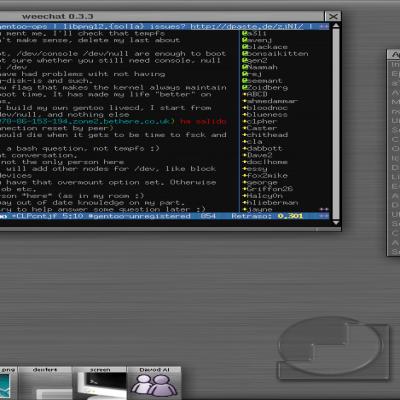Select nick +george in nicklist
Image resolution: width=400 pixels, height=400 pixels.
tap(260, 182)
